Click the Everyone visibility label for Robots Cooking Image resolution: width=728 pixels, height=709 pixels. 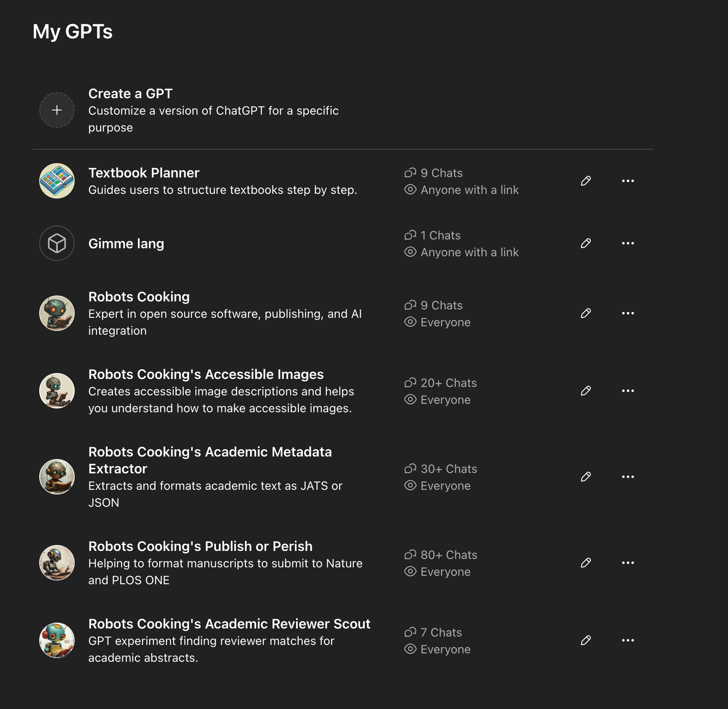[x=445, y=322]
